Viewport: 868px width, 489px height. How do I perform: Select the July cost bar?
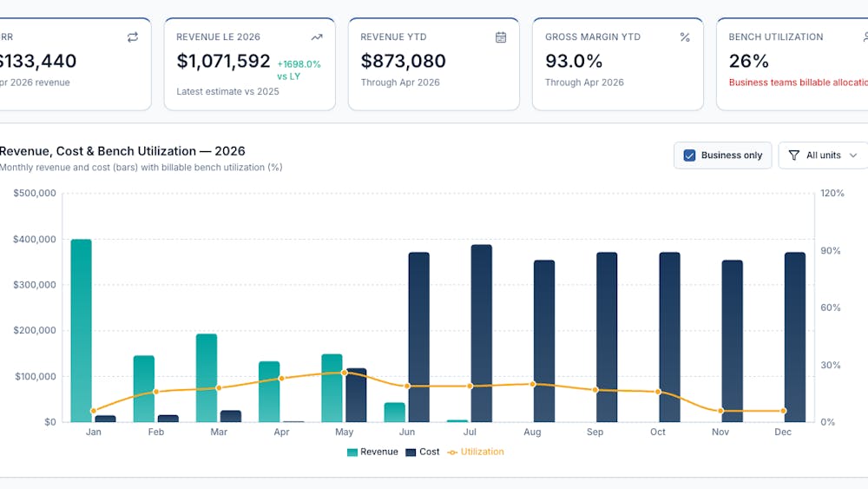coord(482,334)
